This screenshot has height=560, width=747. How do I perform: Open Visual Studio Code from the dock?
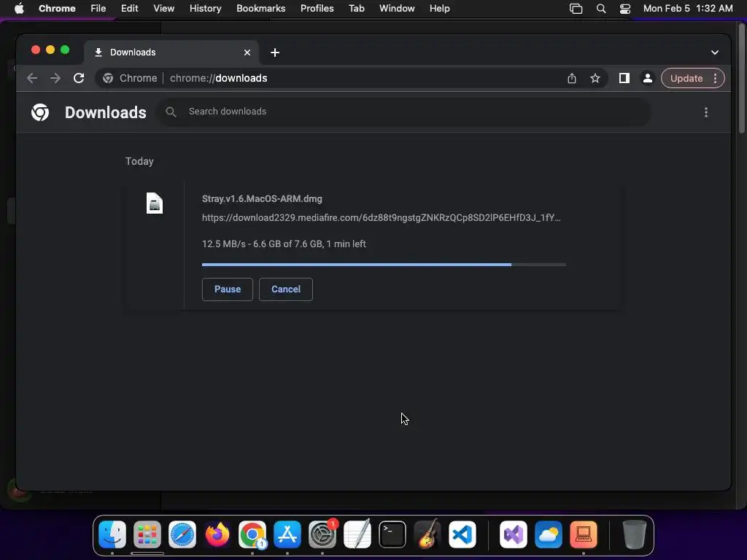pyautogui.click(x=462, y=534)
